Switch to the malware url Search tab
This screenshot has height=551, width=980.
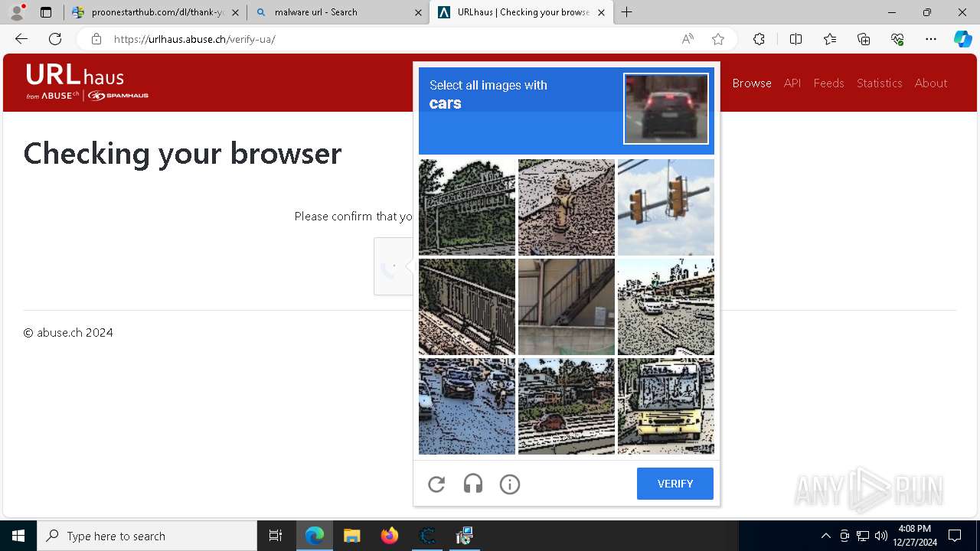click(338, 12)
